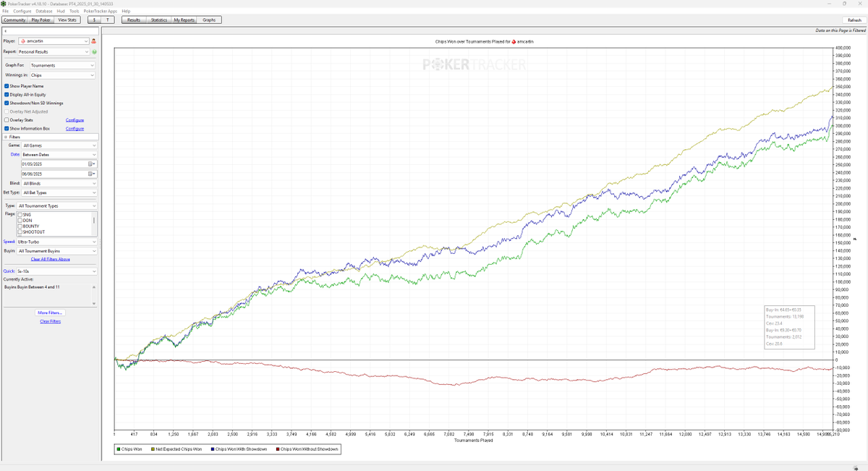Open the Type dropdown for tournament types
868x471 pixels.
tap(57, 206)
